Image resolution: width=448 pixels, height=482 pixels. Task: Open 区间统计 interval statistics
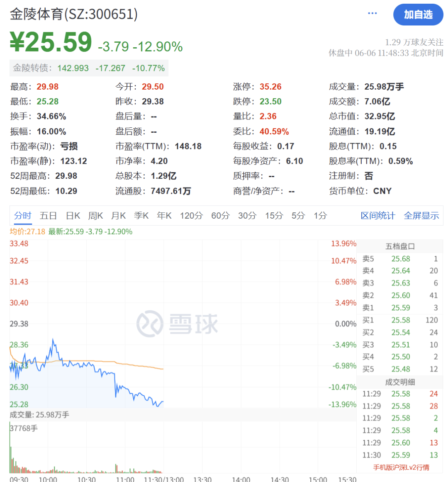378,215
